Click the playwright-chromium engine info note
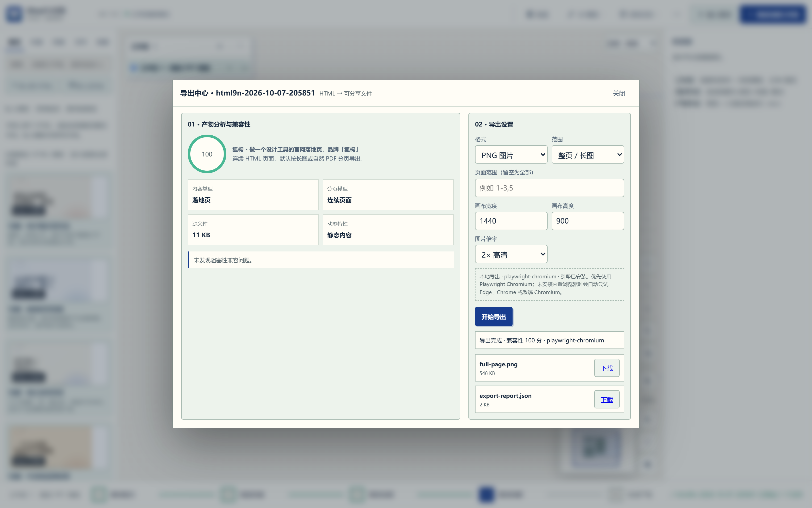Viewport: 812px width, 508px height. pyautogui.click(x=549, y=284)
